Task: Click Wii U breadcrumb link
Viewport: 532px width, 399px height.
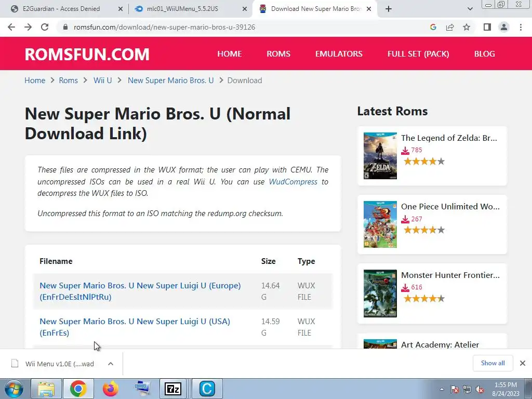Action: tap(102, 81)
